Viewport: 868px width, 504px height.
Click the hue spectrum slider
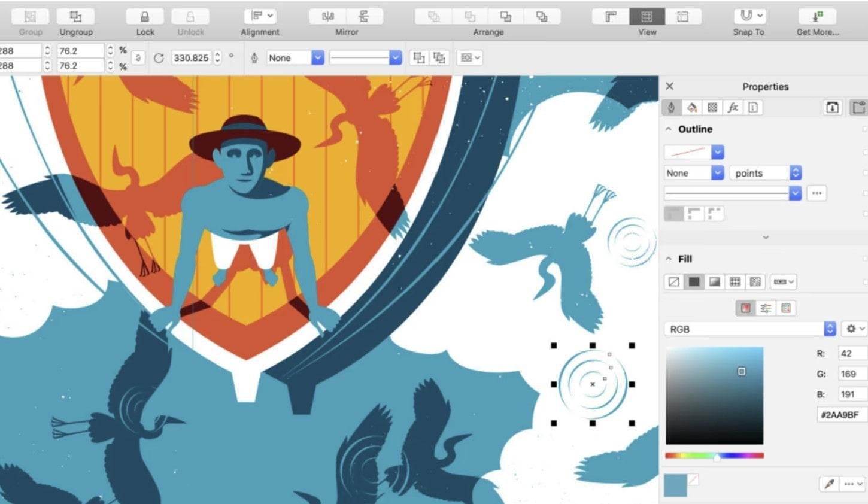[715, 456]
